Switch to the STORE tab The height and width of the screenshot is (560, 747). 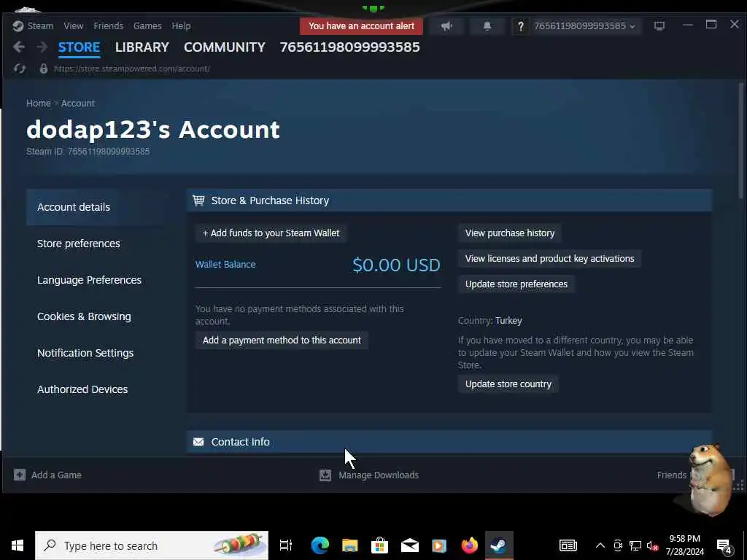(x=79, y=47)
